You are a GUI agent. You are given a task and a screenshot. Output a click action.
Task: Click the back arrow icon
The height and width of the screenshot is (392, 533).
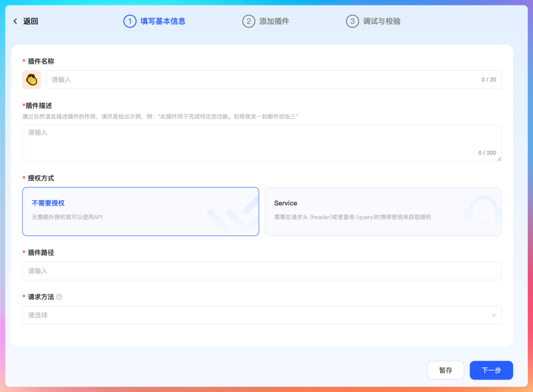tap(15, 21)
